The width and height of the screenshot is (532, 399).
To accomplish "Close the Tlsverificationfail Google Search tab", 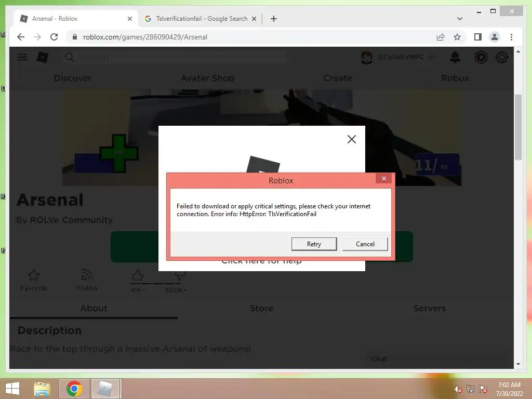I will (x=254, y=19).
